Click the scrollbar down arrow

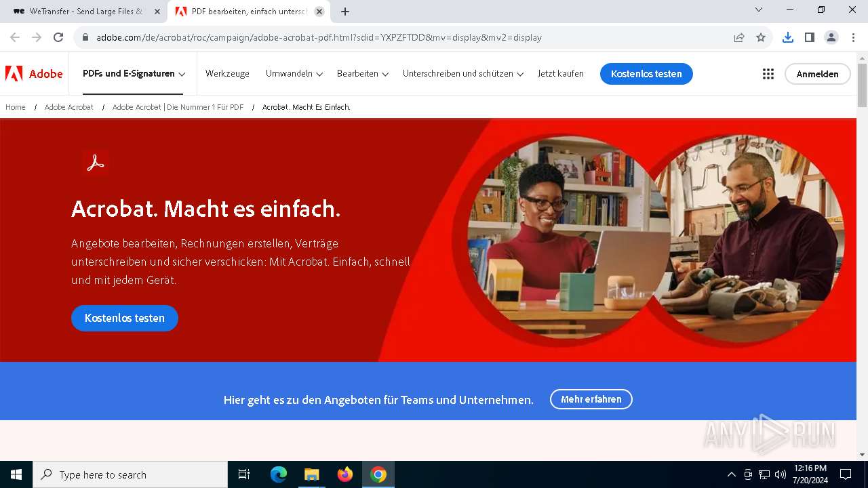click(862, 455)
